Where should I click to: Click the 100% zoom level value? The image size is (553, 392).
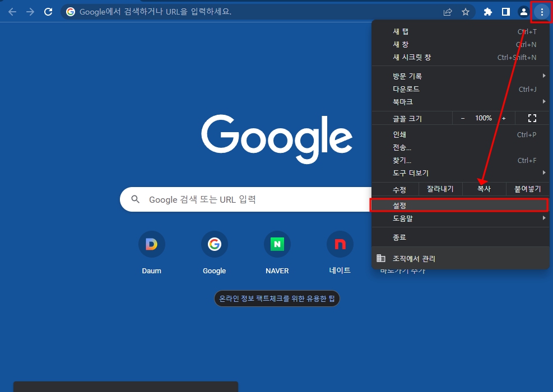click(483, 118)
